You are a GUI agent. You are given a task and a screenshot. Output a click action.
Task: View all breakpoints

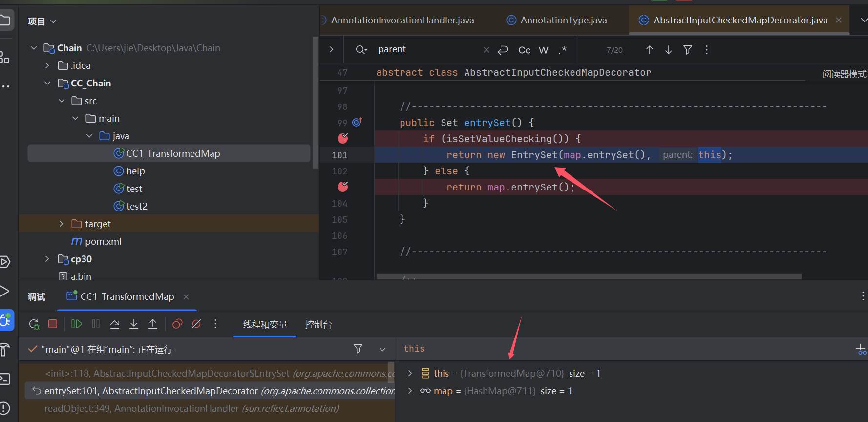coord(177,324)
